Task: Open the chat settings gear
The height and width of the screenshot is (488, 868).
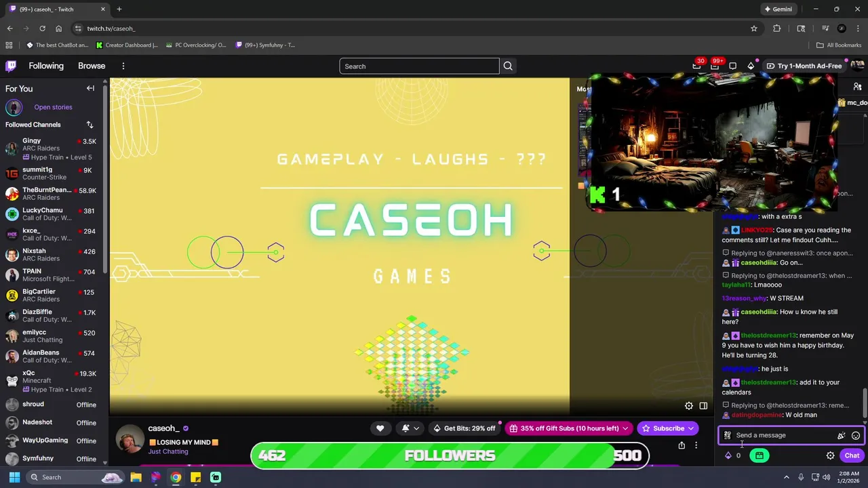Action: 830,455
